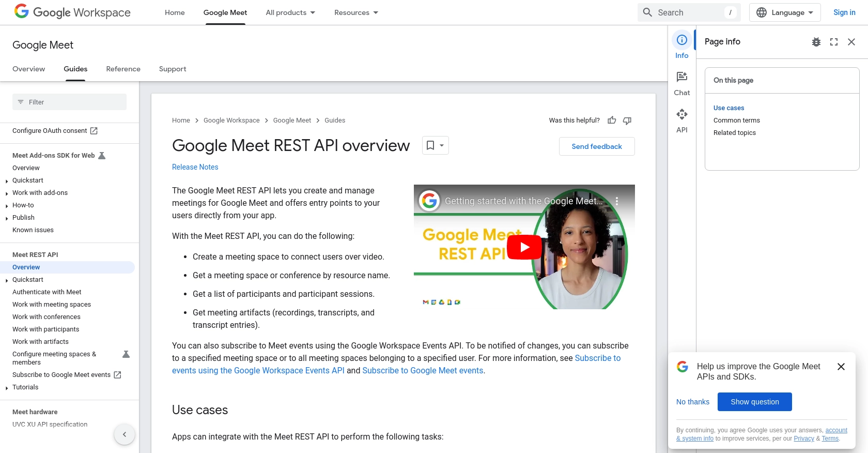Open Work with meeting spaces page
The width and height of the screenshot is (868, 453).
click(52, 305)
